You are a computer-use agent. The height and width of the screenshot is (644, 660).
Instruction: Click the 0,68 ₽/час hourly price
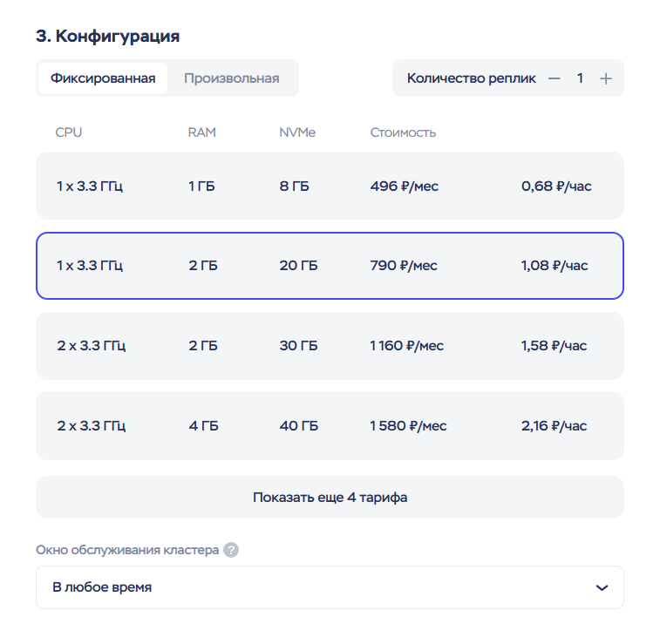click(556, 186)
